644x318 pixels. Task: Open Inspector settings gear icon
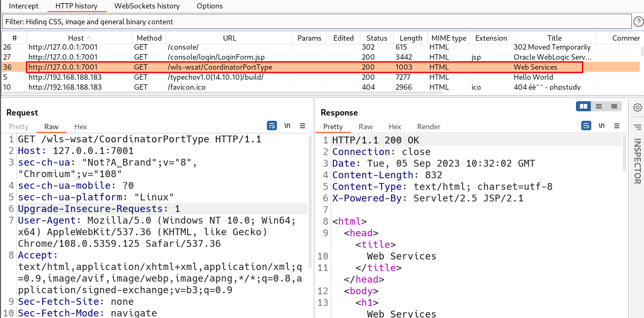point(638,108)
